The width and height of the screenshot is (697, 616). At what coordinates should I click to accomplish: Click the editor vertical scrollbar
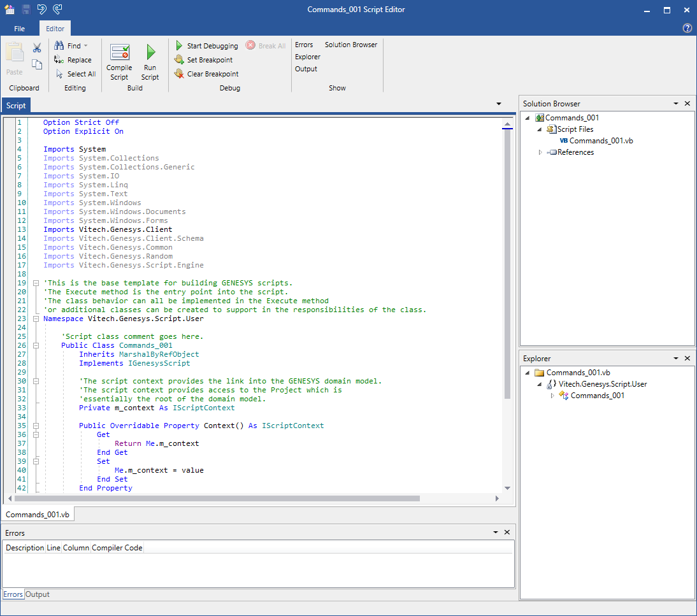[508, 255]
